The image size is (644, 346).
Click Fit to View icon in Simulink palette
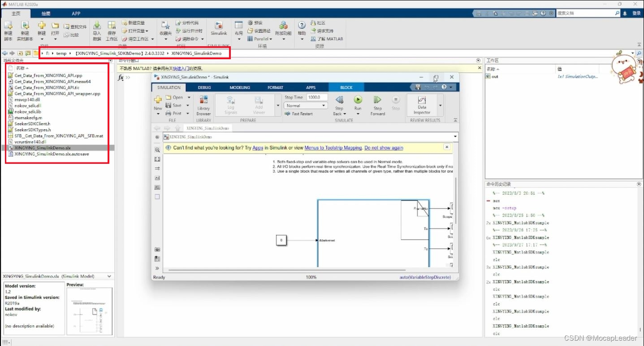[x=157, y=159]
